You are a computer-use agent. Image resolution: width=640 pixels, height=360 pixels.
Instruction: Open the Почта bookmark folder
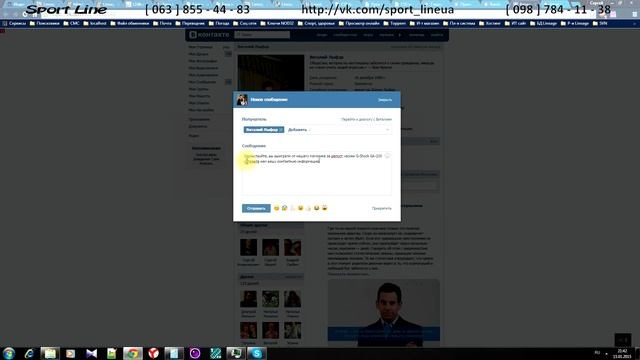click(162, 24)
